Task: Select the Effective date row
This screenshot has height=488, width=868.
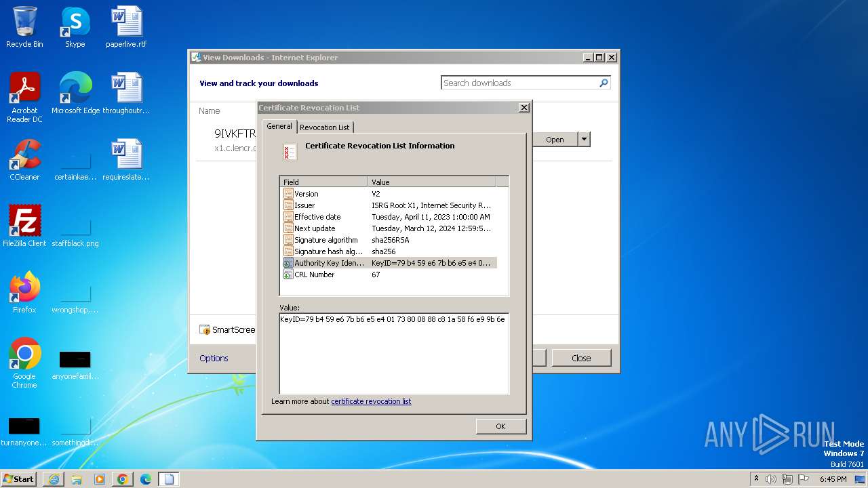Action: tap(389, 217)
